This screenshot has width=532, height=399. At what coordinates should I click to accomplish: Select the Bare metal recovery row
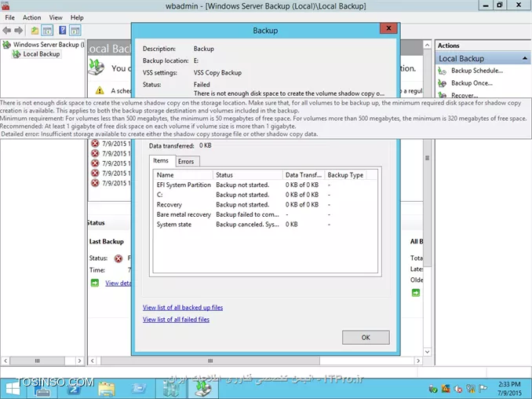(265, 214)
